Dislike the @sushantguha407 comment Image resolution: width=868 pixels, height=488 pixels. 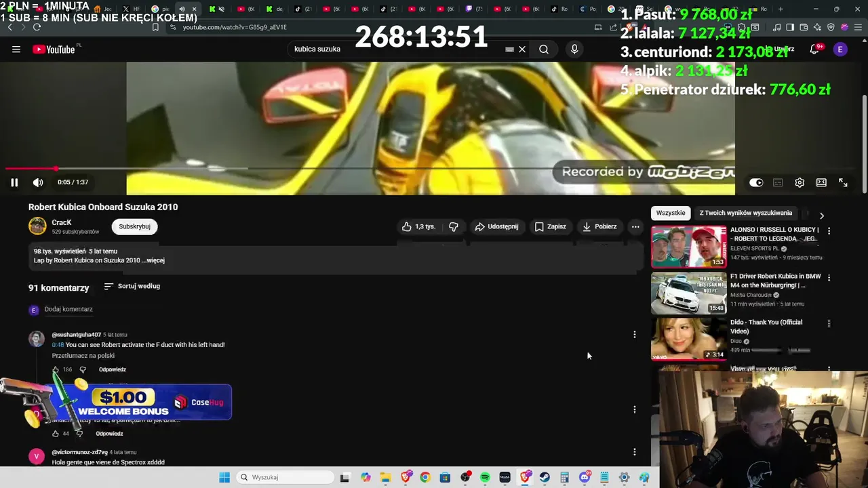tap(83, 369)
